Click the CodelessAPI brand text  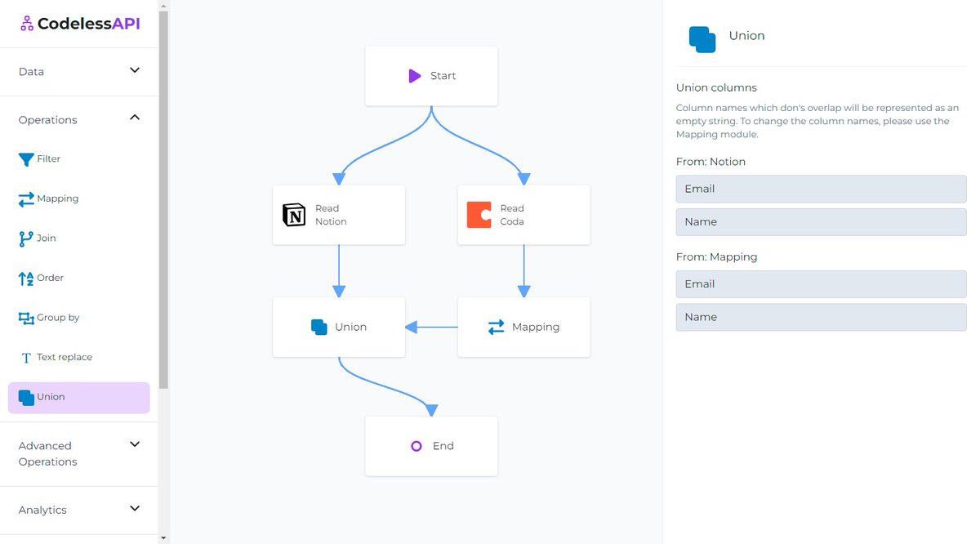click(x=89, y=24)
